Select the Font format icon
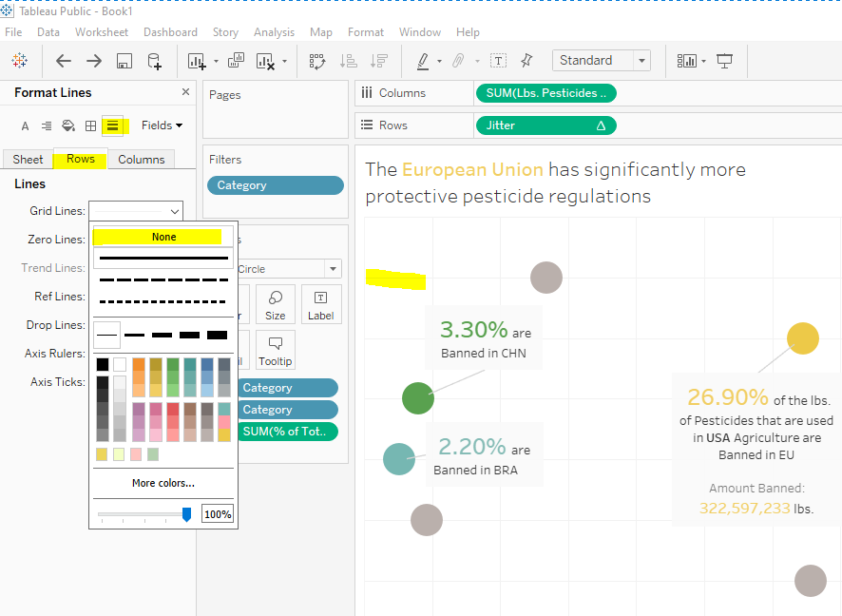 pos(25,126)
